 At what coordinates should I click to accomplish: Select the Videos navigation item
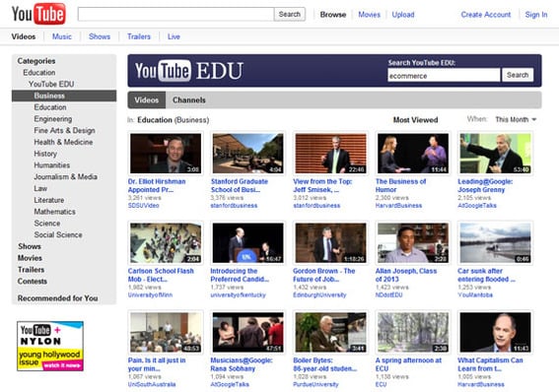pyautogui.click(x=24, y=36)
